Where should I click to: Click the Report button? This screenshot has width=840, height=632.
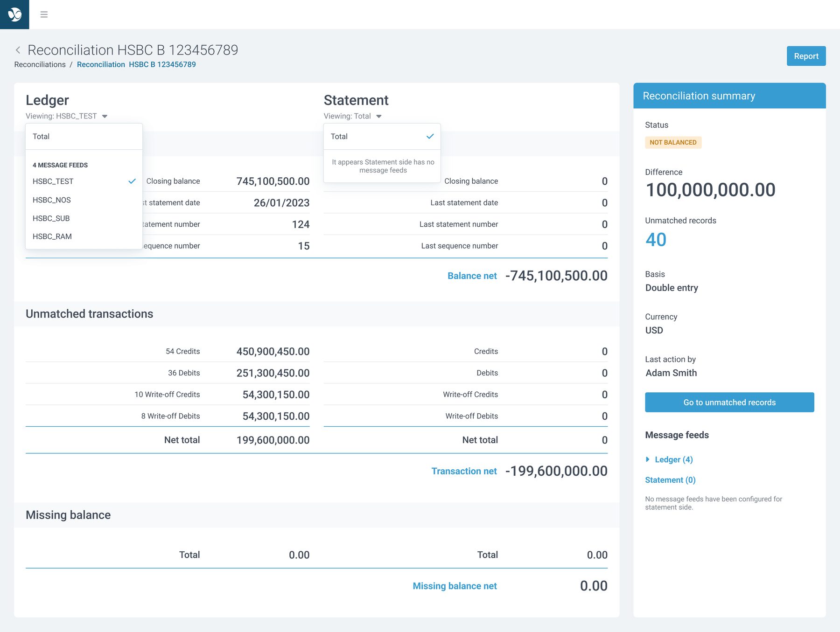point(806,56)
